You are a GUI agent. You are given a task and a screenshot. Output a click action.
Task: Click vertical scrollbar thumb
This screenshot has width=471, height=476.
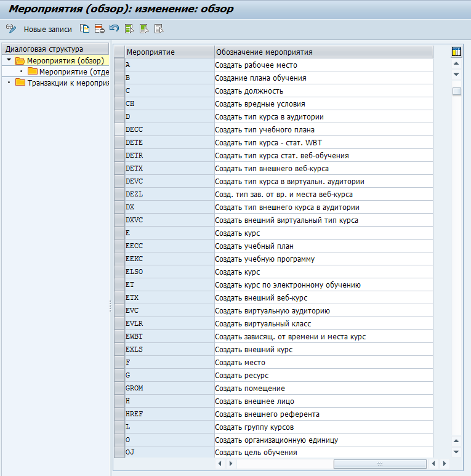[456, 91]
